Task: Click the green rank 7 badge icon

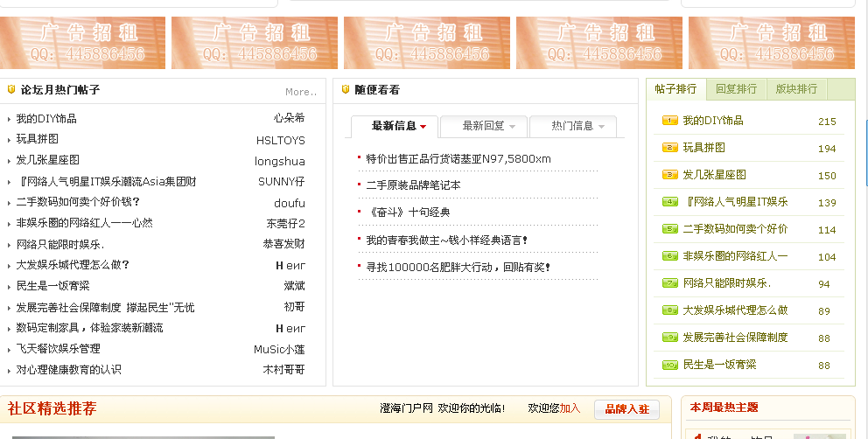Action: [x=670, y=282]
